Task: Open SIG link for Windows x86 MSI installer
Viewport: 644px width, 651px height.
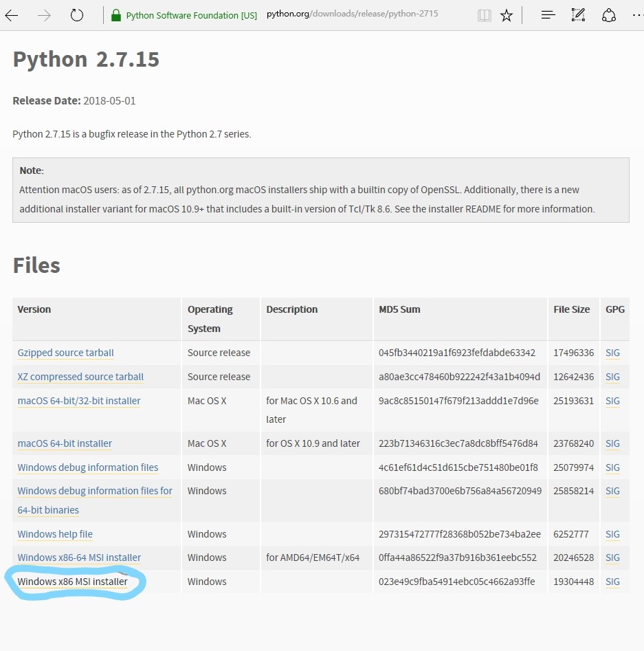Action: click(612, 582)
